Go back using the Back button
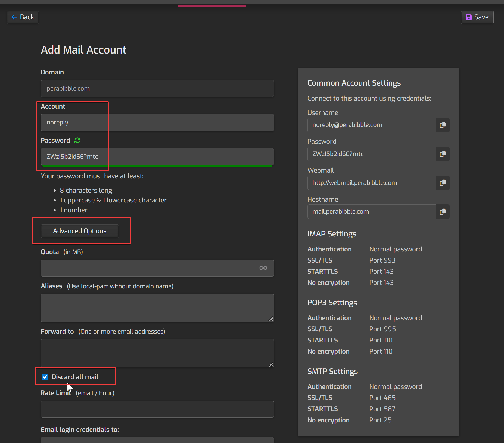 (x=23, y=17)
